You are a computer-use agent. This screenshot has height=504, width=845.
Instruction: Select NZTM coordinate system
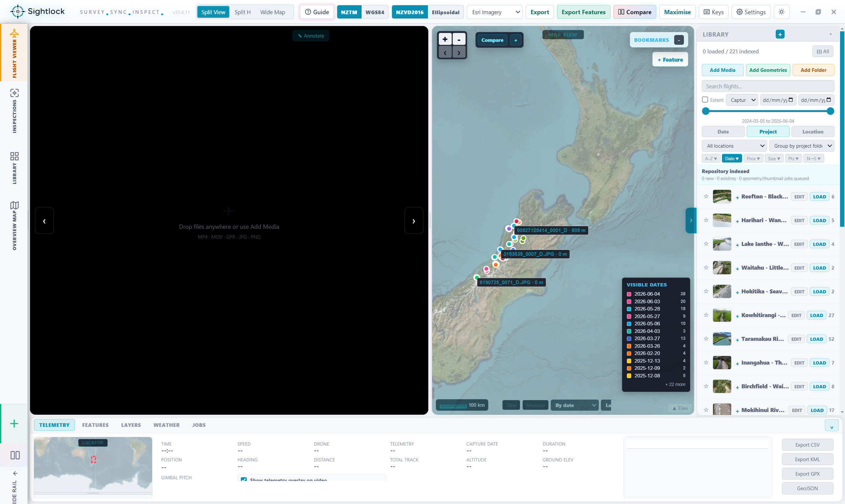(349, 12)
